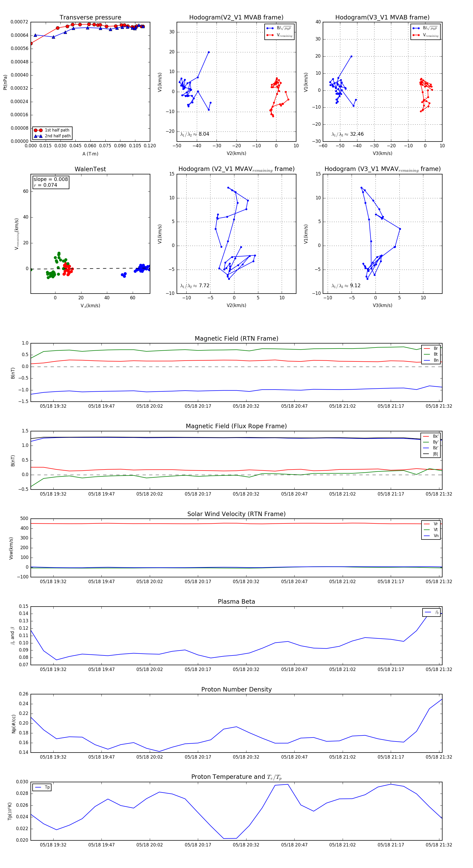This screenshot has height=868, width=473.
Task: Click the 'WalenTest' plot title
Action: tap(90, 169)
